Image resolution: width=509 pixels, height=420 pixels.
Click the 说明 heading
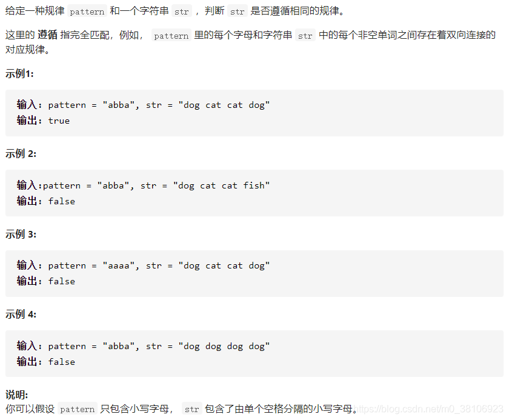pos(16,395)
